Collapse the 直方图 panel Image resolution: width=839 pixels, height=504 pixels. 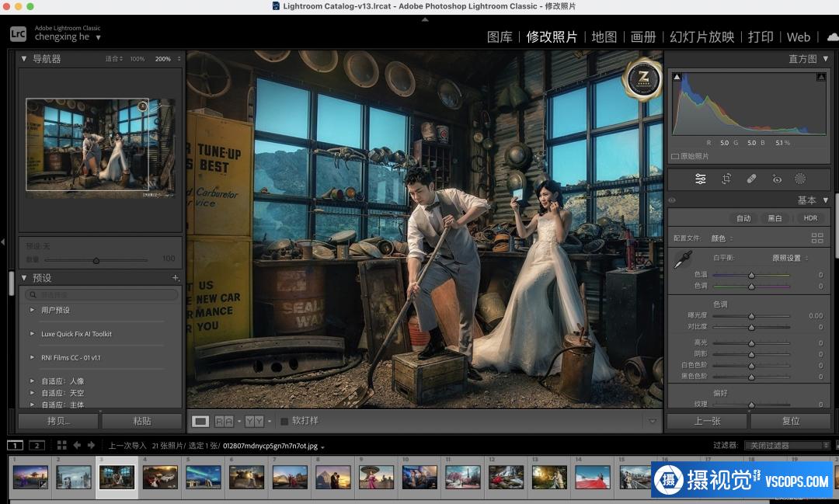[826, 58]
